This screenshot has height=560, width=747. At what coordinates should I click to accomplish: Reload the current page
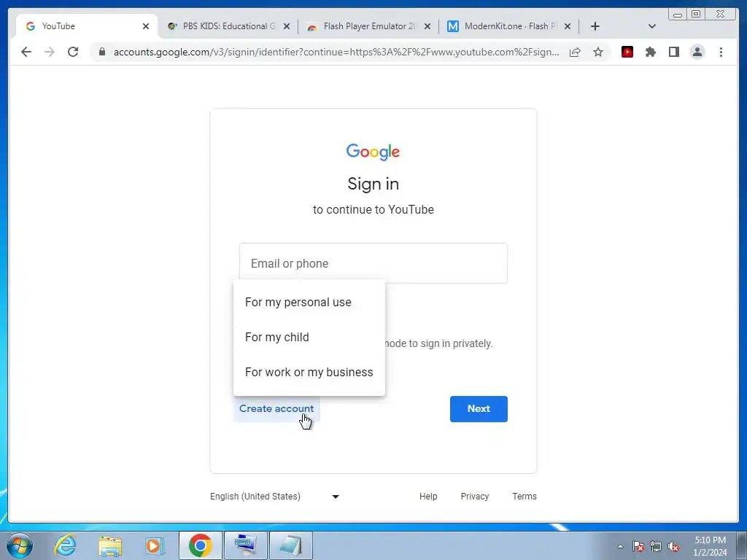(x=73, y=52)
